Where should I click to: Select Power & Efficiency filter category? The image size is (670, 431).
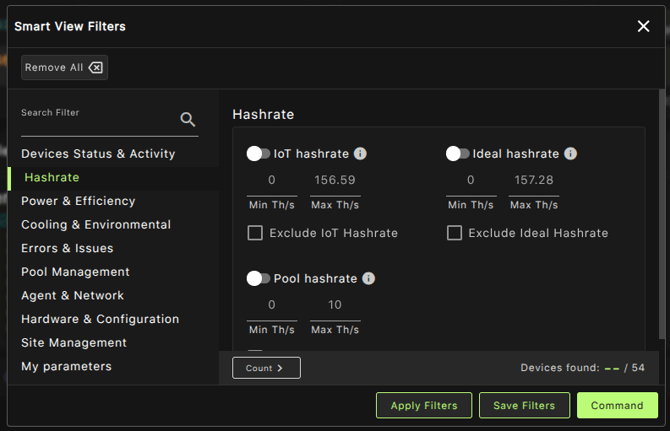click(78, 201)
